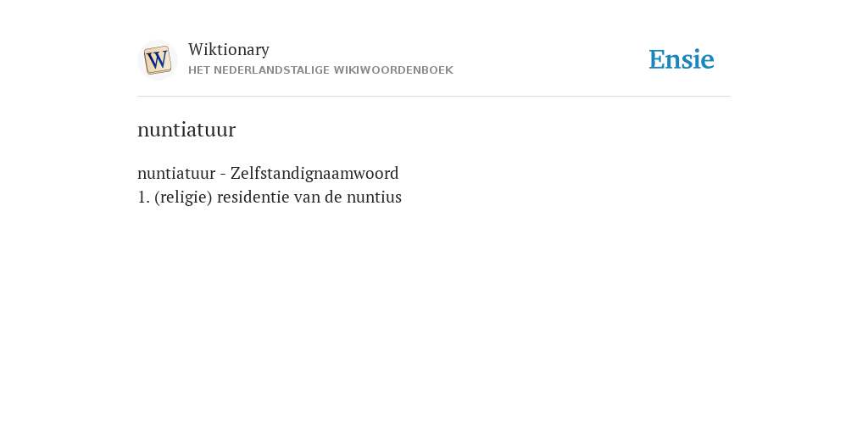The height and width of the screenshot is (434, 868).
Task: Click the dash before Zelfstandignaamwoord
Action: pos(223,175)
